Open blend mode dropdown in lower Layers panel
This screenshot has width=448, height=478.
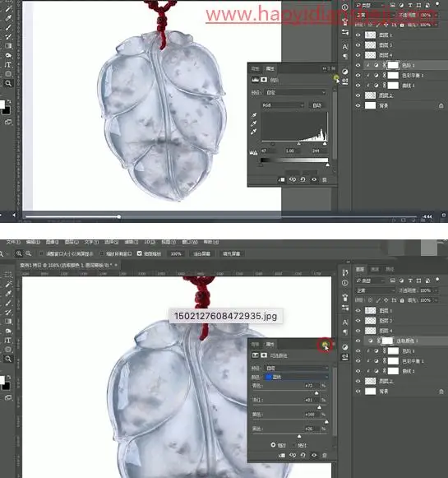pos(375,290)
